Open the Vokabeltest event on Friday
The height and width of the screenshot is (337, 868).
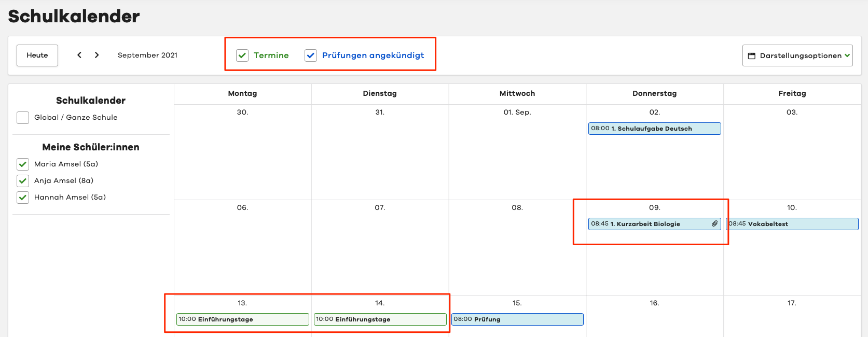(792, 224)
